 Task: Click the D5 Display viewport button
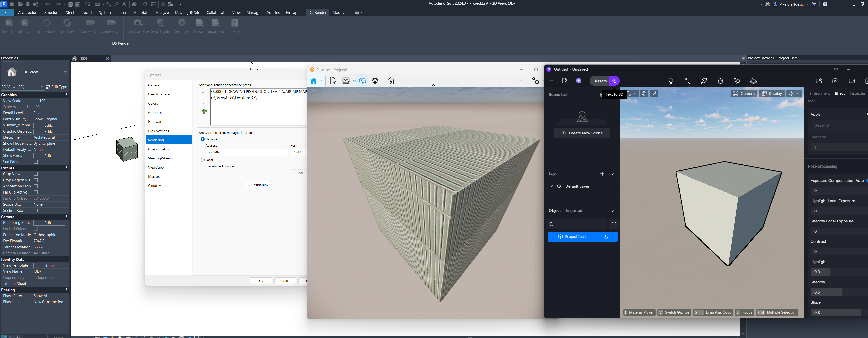tap(772, 93)
